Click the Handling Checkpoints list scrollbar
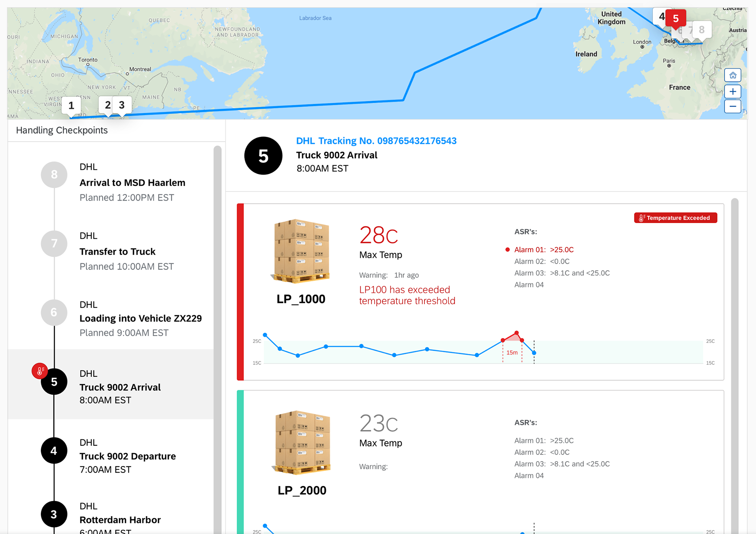 tap(217, 339)
